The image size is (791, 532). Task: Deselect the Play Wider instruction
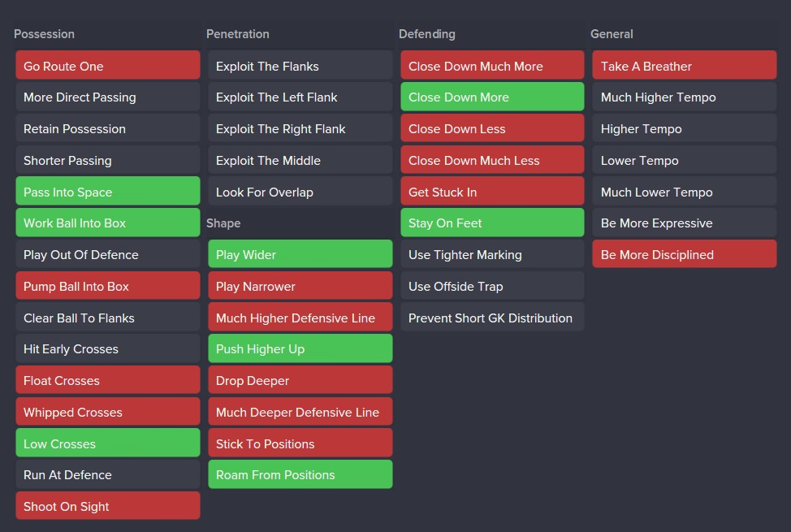click(x=300, y=255)
